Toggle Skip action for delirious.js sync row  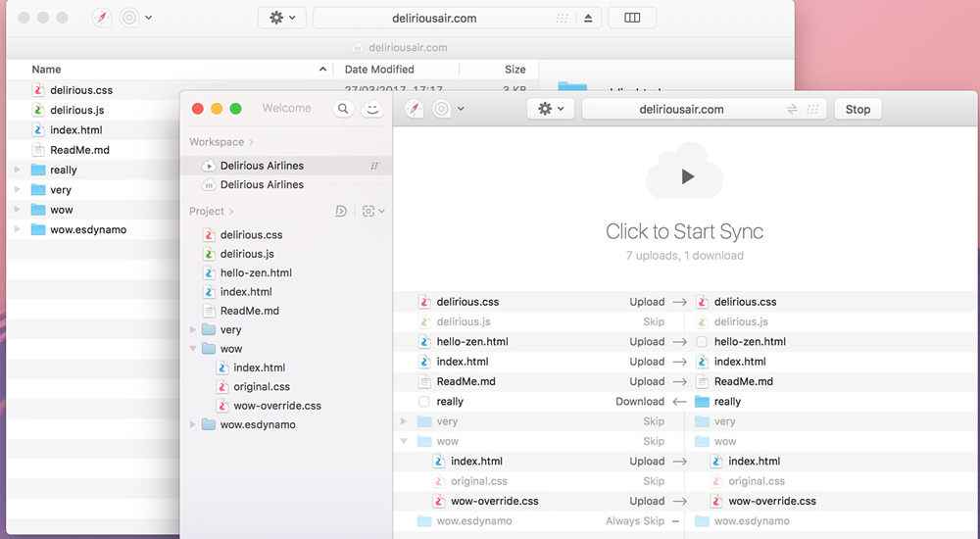[654, 321]
